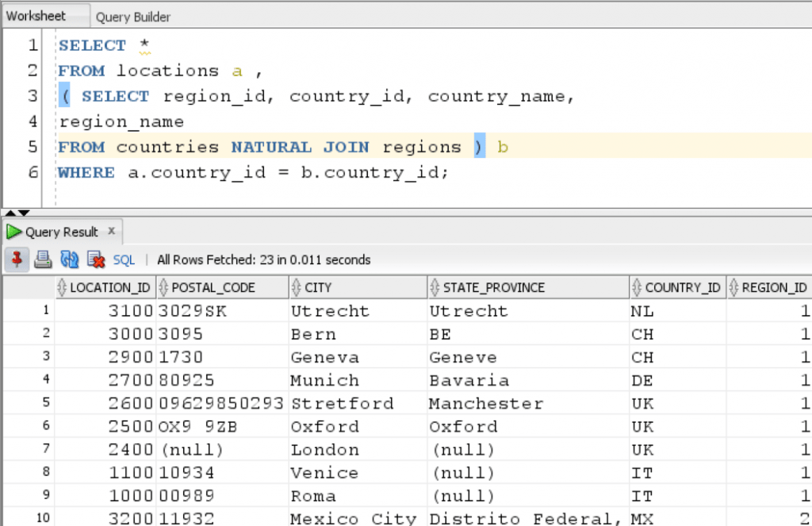Click the Geneve state province cell
This screenshot has width=812, height=526.
(x=529, y=357)
